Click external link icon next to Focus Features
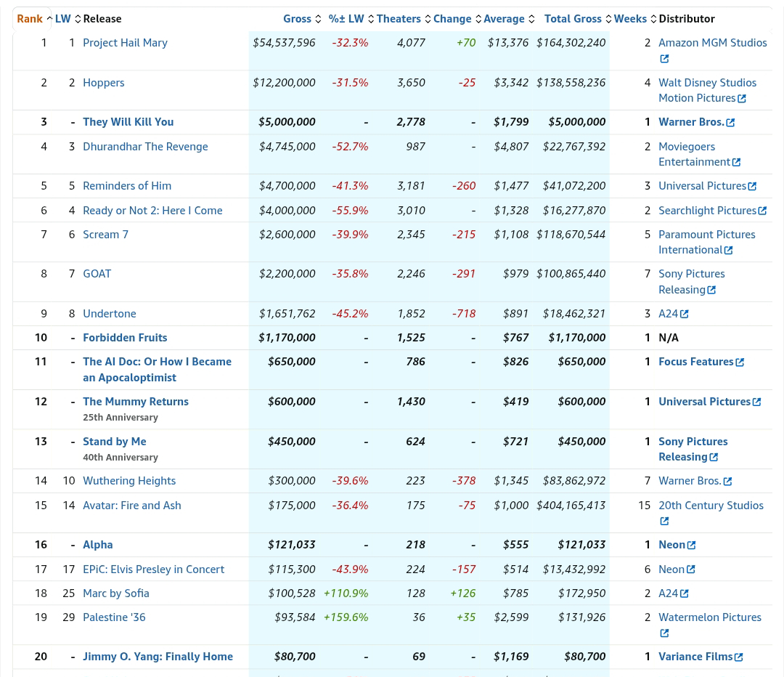The image size is (784, 677). pos(740,362)
